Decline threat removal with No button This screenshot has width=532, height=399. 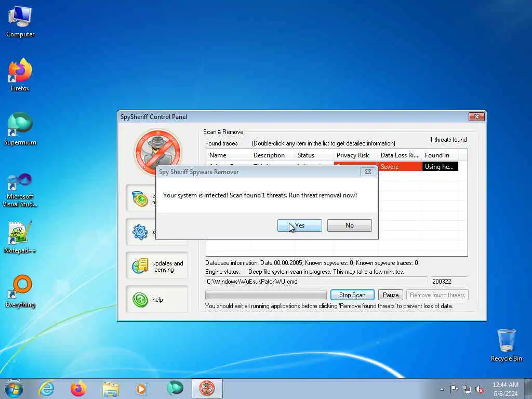pos(350,225)
